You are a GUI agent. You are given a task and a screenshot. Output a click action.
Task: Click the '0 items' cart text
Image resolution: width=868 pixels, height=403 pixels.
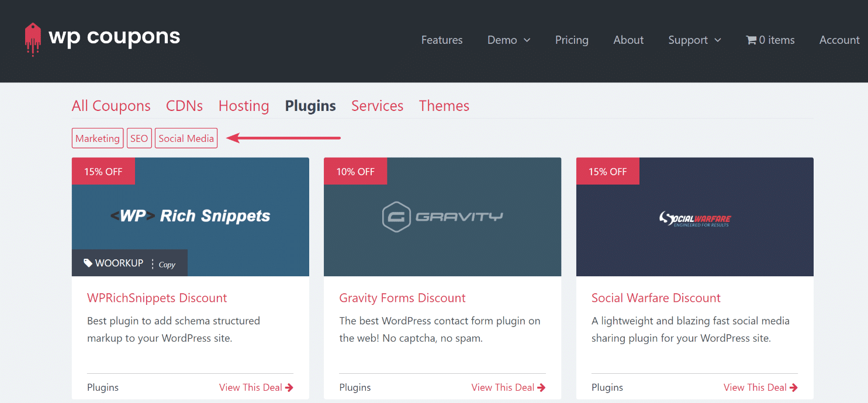coord(777,40)
